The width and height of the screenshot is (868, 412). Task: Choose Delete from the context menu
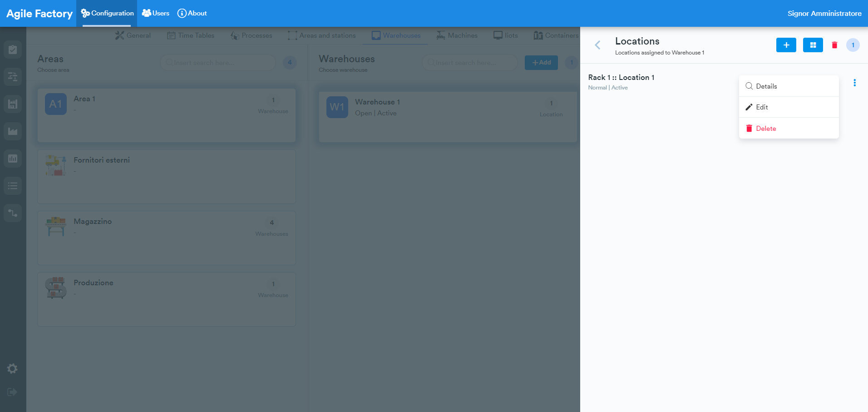coord(789,129)
